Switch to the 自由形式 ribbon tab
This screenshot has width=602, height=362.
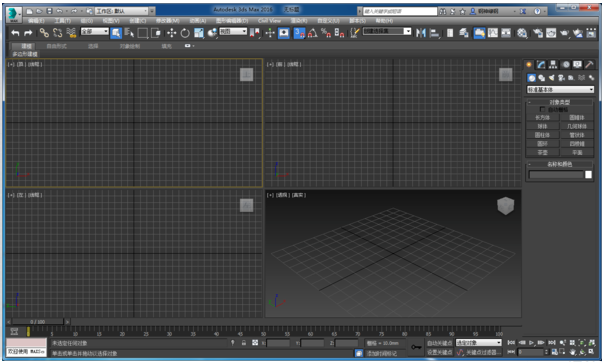56,46
